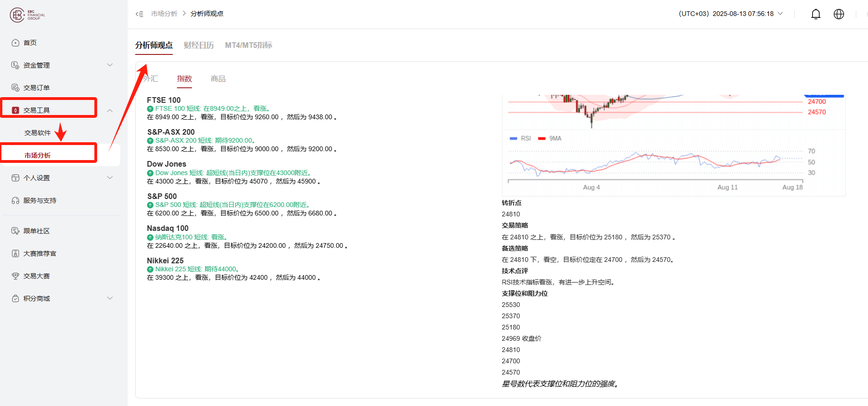Click the 大赛推荐官 sidebar icon
868x406 pixels.
[15, 253]
